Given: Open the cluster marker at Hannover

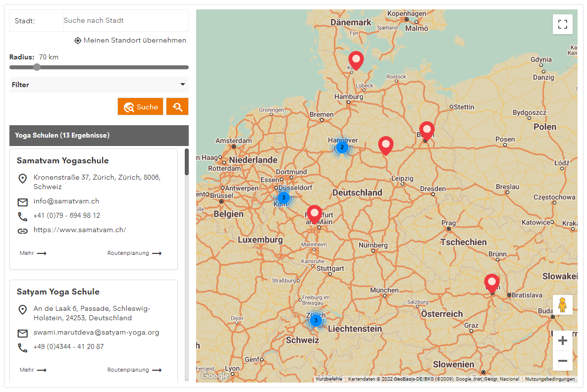Looking at the screenshot, I should [342, 147].
